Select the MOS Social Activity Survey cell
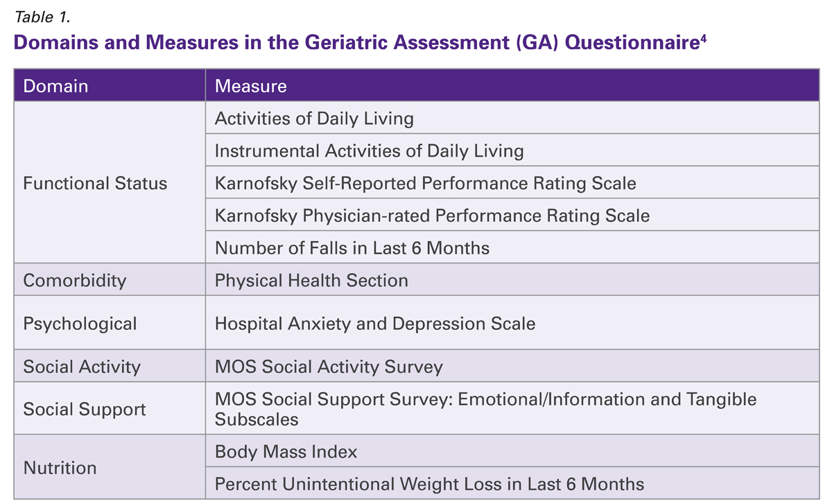 point(328,367)
